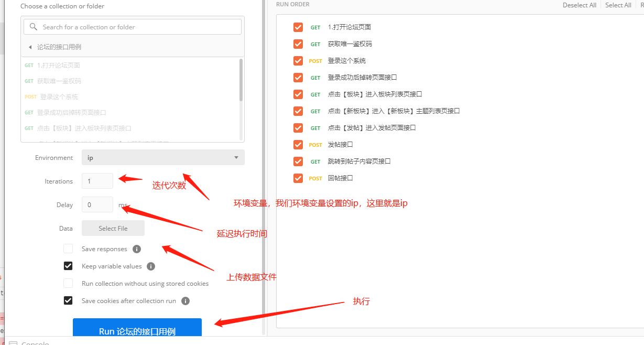644x345 pixels.
Task: Uncheck 跳转到帖子内容页接口 checkbox
Action: pyautogui.click(x=298, y=161)
